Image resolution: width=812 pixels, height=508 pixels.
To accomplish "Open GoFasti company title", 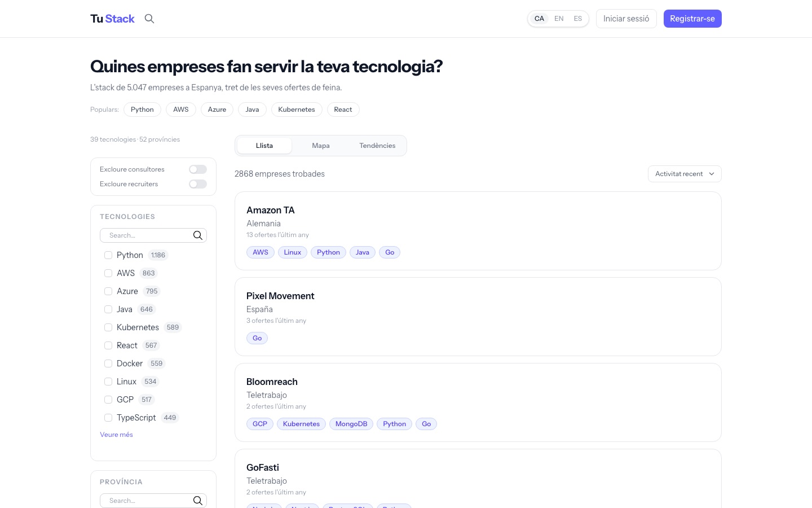I will click(x=263, y=467).
